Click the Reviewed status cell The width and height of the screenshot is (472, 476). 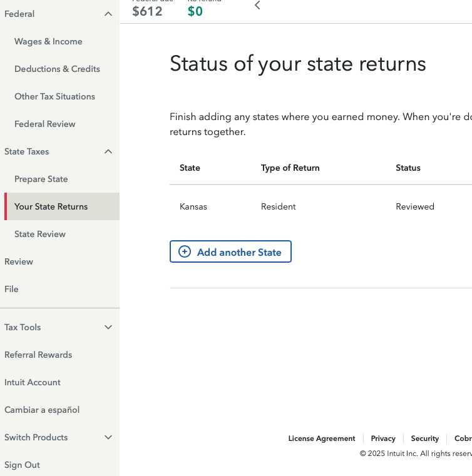pyautogui.click(x=415, y=207)
